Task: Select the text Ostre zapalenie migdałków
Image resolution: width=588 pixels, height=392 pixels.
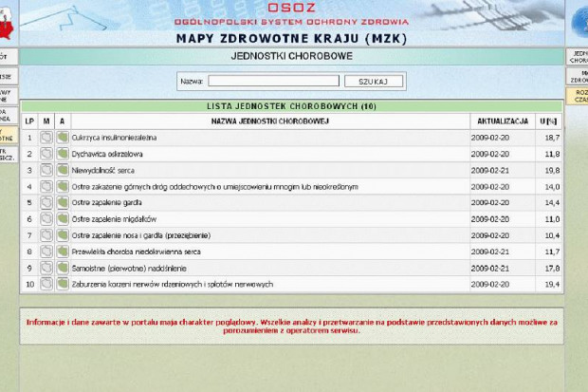Action: click(114, 219)
